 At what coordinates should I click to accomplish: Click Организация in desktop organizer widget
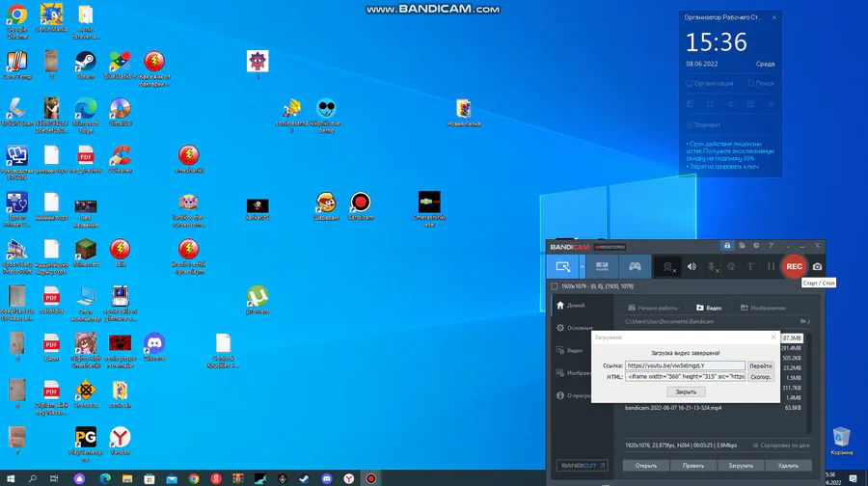(710, 84)
